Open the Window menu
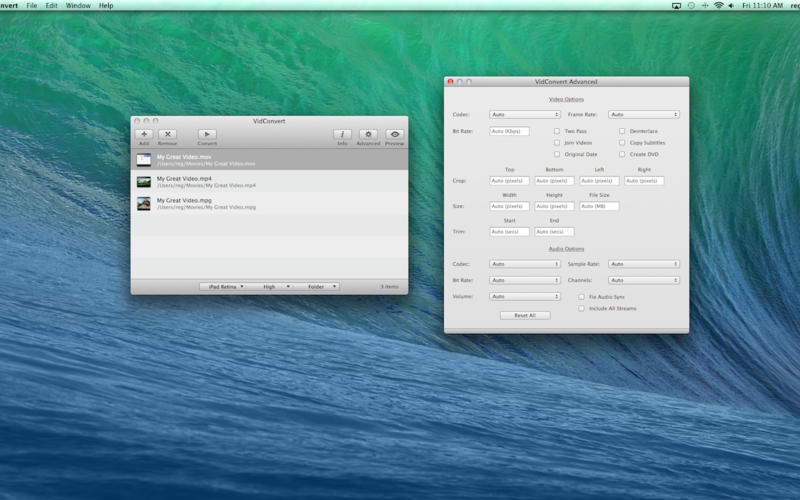This screenshot has height=500, width=800. coord(78,6)
